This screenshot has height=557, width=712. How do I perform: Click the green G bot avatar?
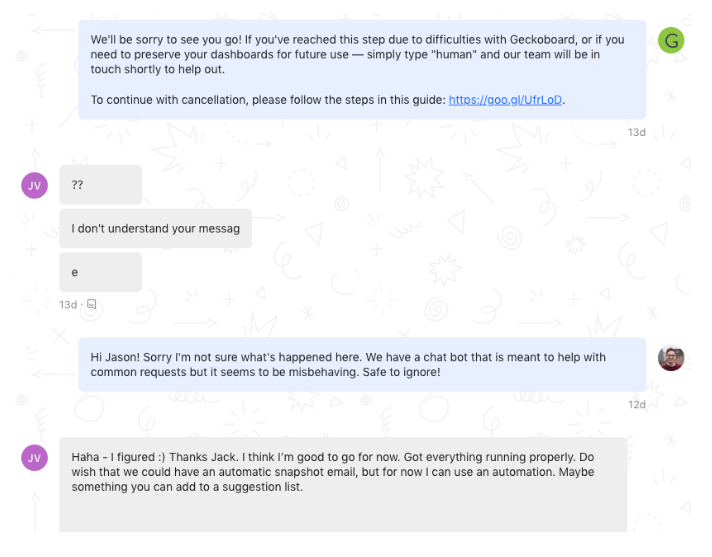tap(671, 41)
